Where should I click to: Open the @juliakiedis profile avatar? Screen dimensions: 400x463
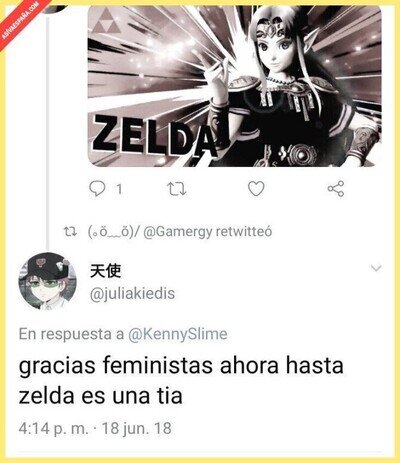[47, 282]
